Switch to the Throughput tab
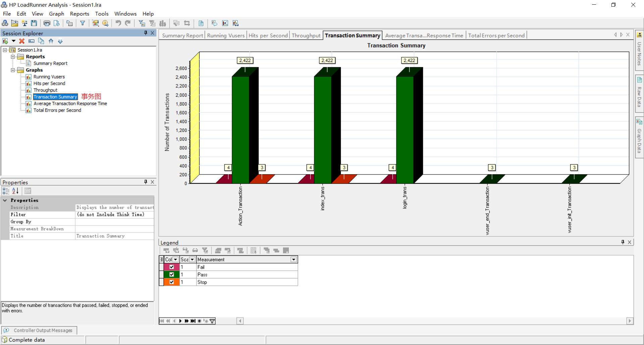The height and width of the screenshot is (345, 644). 306,36
